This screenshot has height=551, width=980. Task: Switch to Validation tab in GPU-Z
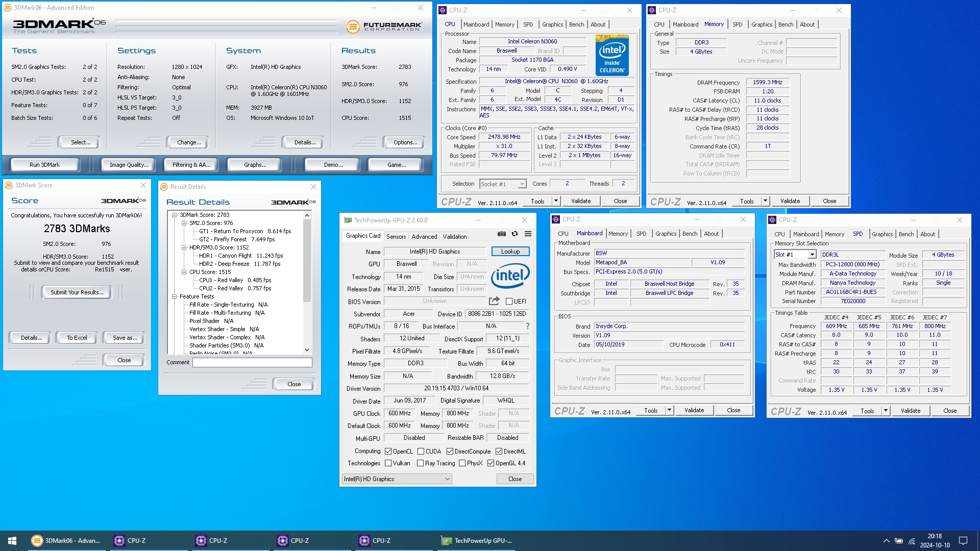pos(454,237)
